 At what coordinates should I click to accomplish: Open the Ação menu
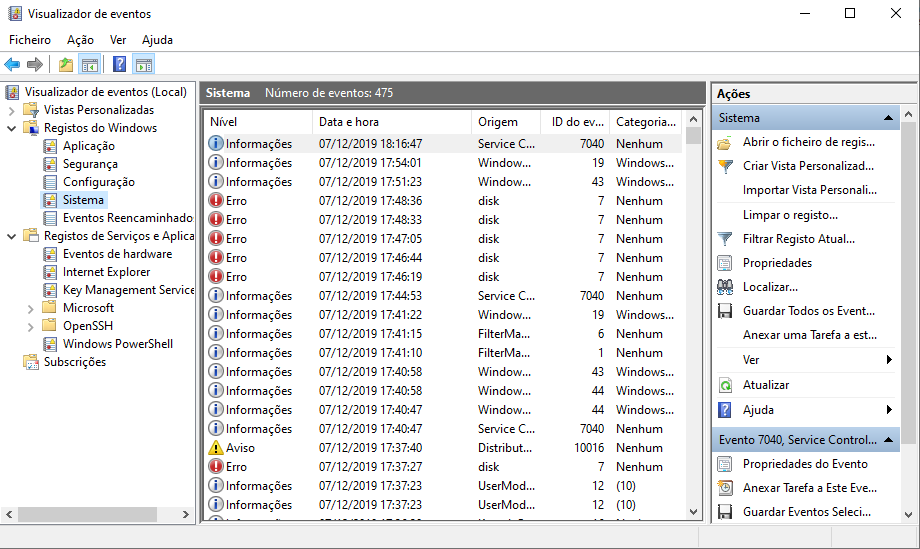[x=80, y=40]
